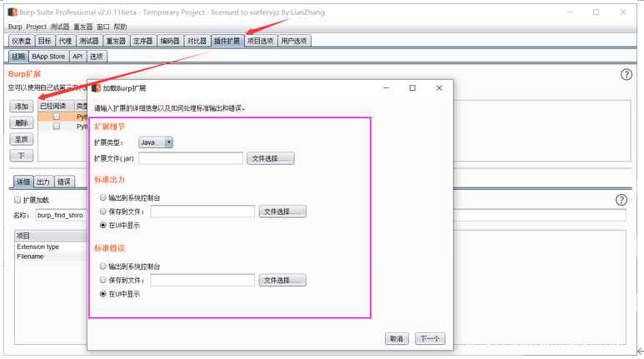Screen dimensions: 644x359
Task: Switch to the 测试器 tab
Action: tap(88, 41)
